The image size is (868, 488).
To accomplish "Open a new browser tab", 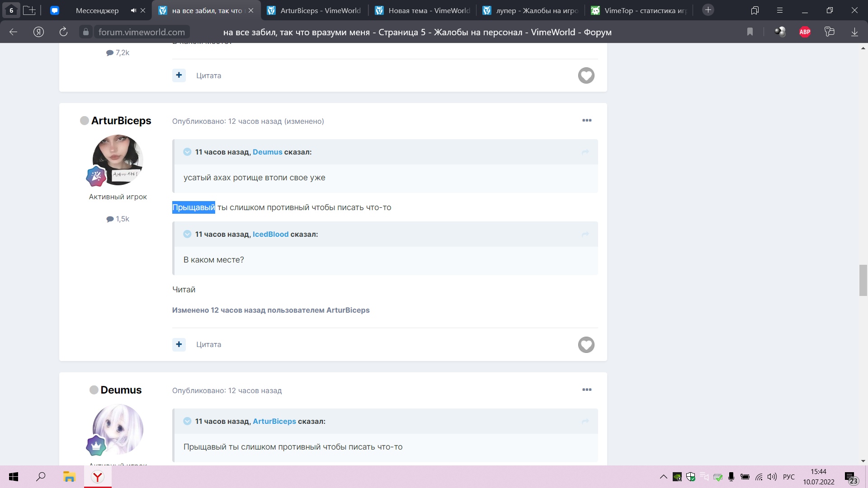I will coord(708,10).
